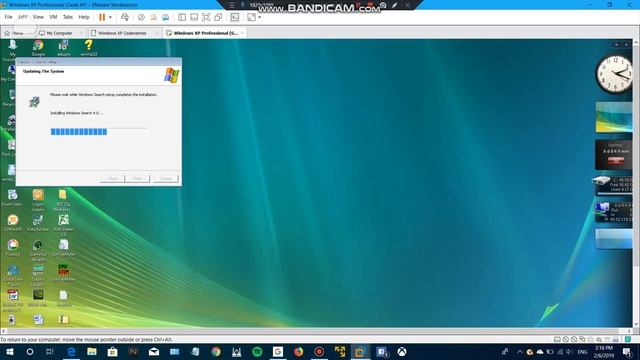
Task: Click the drive space gadget
Action: (612, 185)
